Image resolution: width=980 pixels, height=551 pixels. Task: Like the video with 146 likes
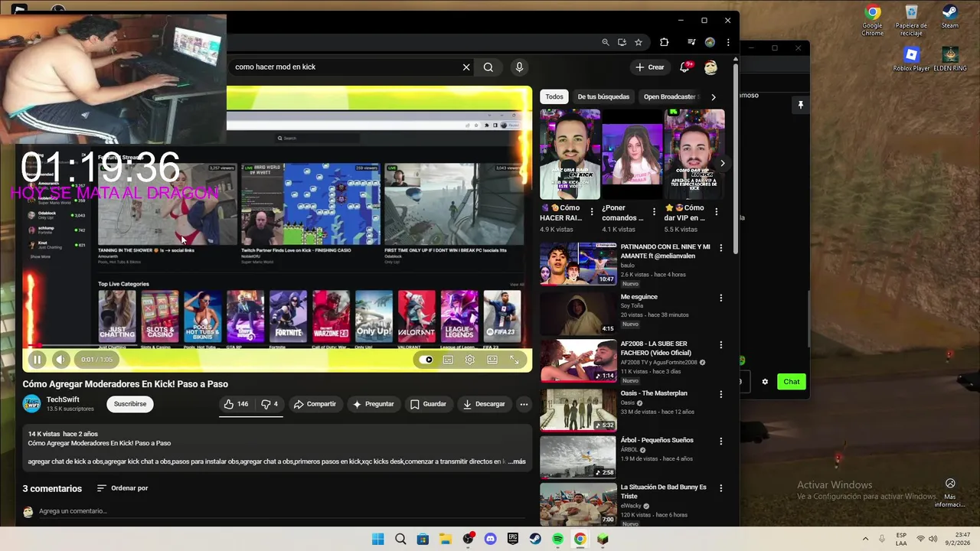pos(236,404)
